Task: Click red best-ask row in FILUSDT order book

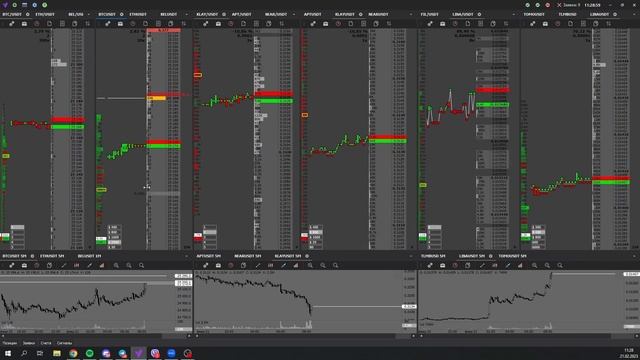Action: coord(492,90)
